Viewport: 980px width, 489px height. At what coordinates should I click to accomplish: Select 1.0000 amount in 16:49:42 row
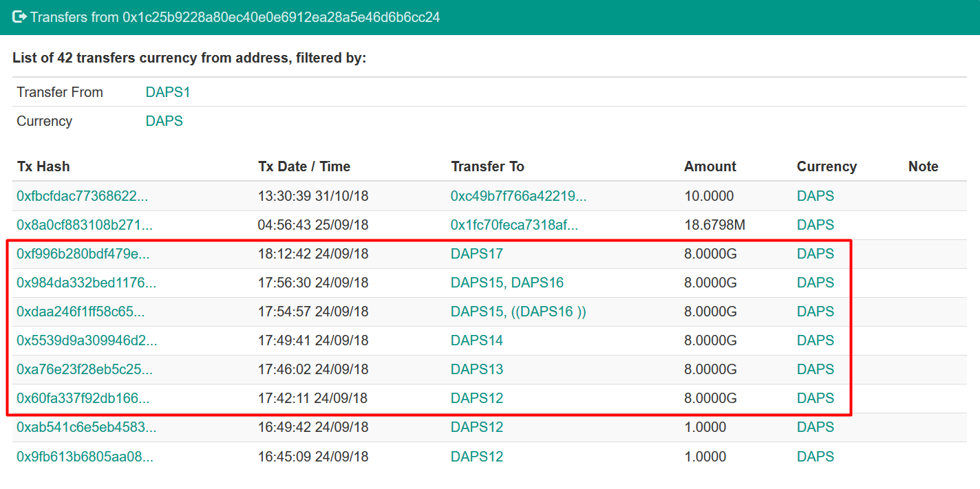tap(705, 427)
